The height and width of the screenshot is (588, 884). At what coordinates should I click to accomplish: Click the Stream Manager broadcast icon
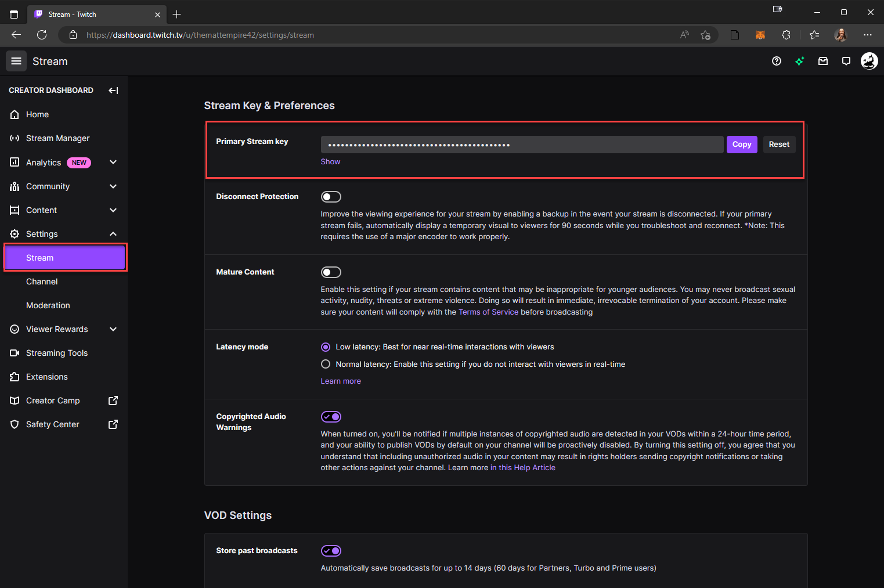coord(15,138)
